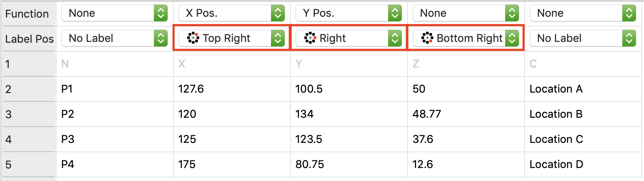The image size is (644, 181).
Task: Click the X header cell in row 1
Action: pos(231,64)
